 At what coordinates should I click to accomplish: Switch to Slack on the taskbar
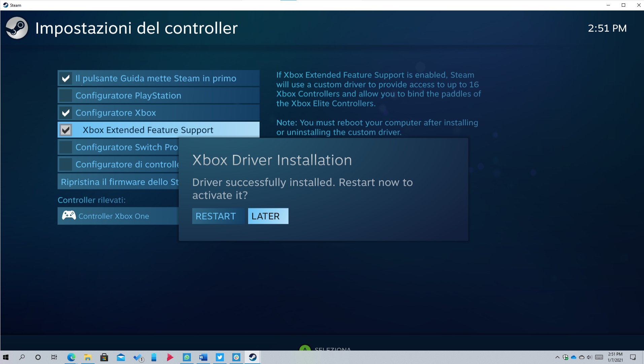click(x=236, y=357)
